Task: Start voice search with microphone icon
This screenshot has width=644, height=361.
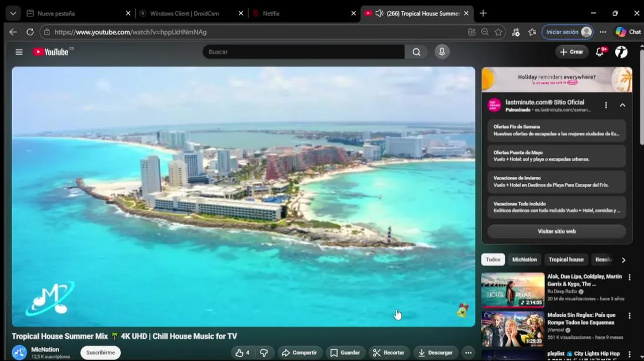Action: (442, 52)
